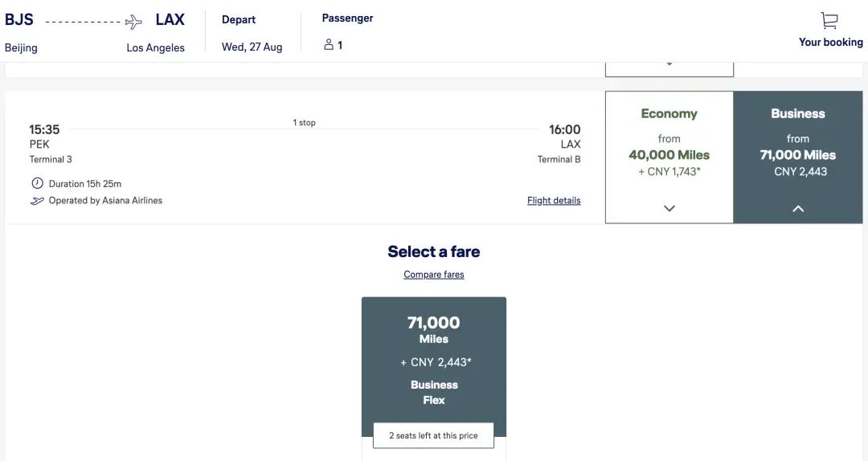Click the BJS Beijing origin code
868x461 pixels.
tap(19, 20)
